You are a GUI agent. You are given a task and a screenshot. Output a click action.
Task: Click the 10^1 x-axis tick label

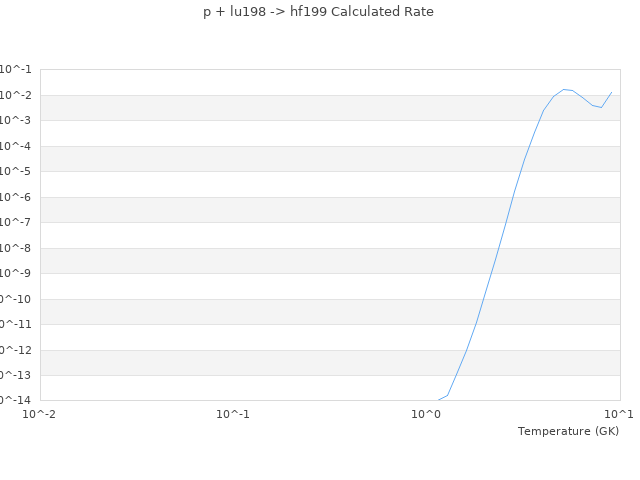coord(618,414)
